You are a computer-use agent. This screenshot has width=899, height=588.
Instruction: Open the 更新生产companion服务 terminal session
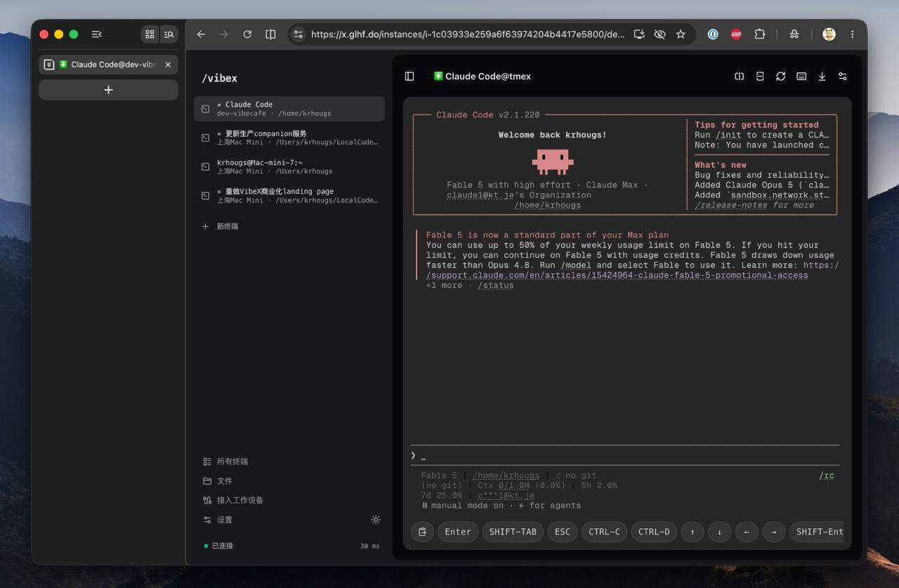[x=289, y=138]
